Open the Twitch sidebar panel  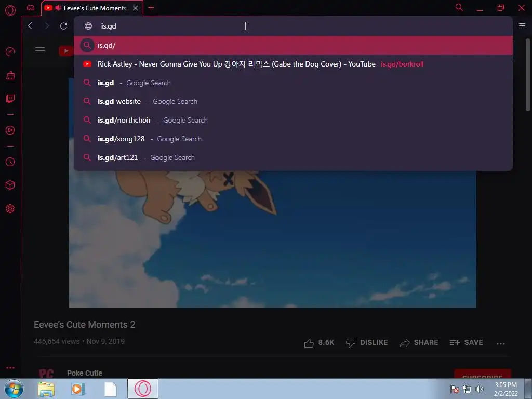[x=10, y=99]
